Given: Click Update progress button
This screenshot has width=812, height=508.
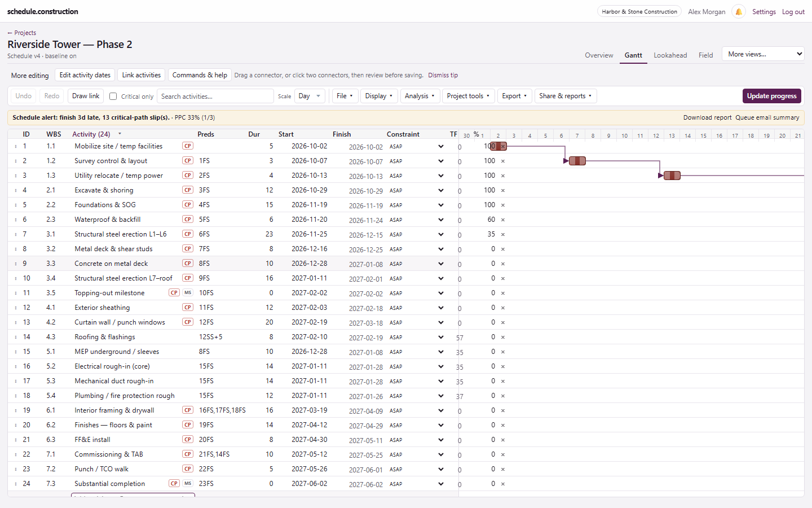Looking at the screenshot, I should 771,96.
